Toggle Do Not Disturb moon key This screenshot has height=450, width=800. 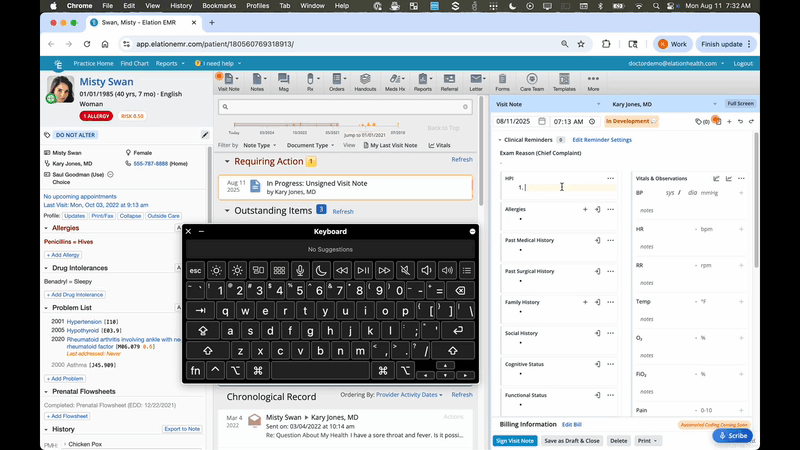click(x=321, y=270)
